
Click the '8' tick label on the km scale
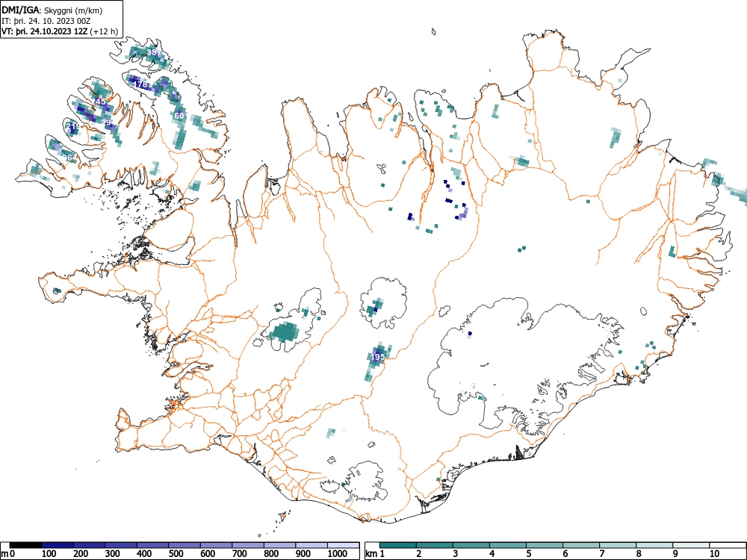[639, 554]
